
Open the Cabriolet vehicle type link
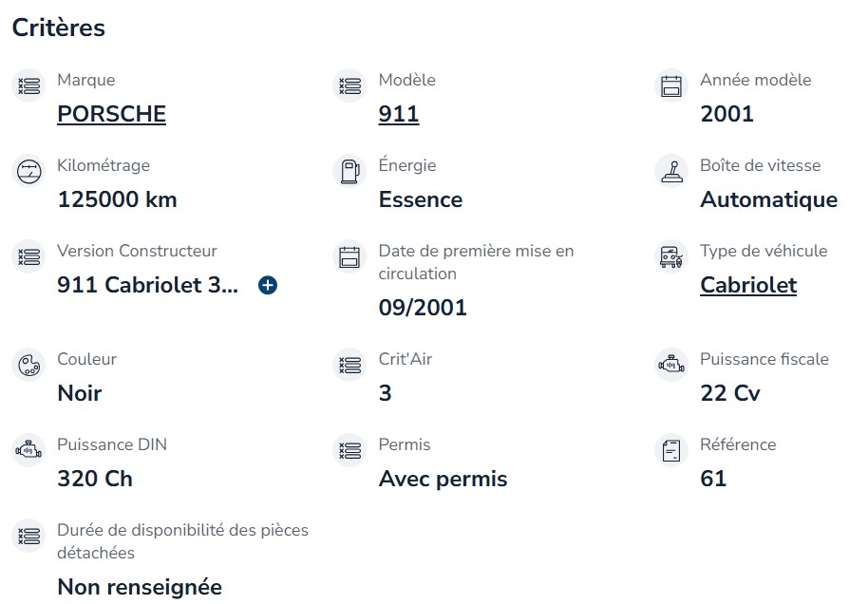tap(748, 285)
